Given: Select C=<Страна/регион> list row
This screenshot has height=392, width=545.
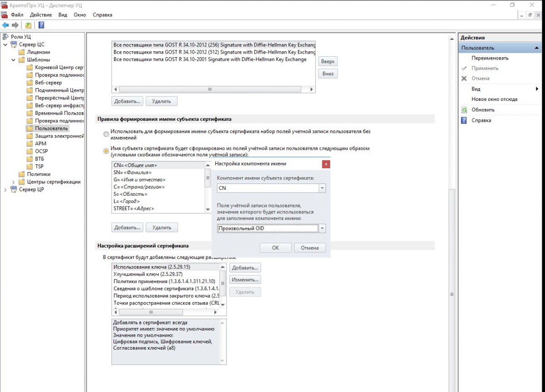Looking at the screenshot, I should [158, 187].
